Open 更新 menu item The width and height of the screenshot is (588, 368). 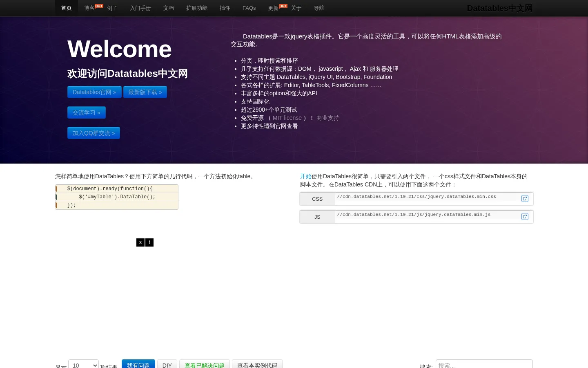pos(274,8)
